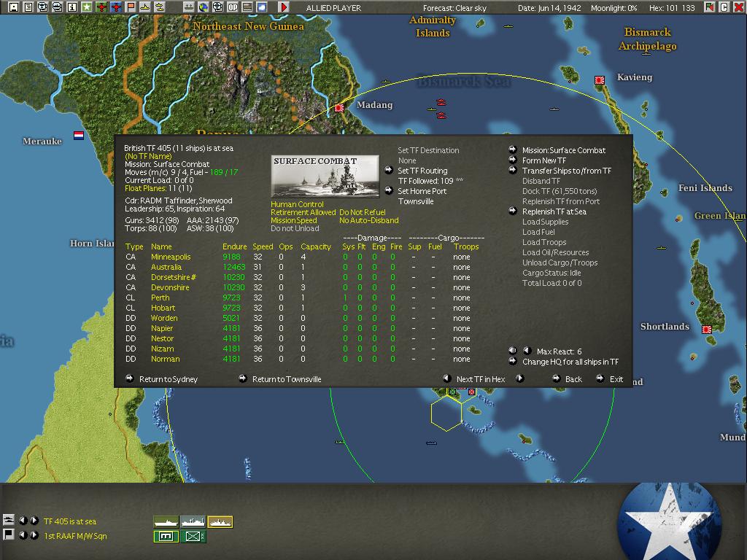
Task: Click the Merauke Dutch flag marker
Action: click(x=79, y=136)
